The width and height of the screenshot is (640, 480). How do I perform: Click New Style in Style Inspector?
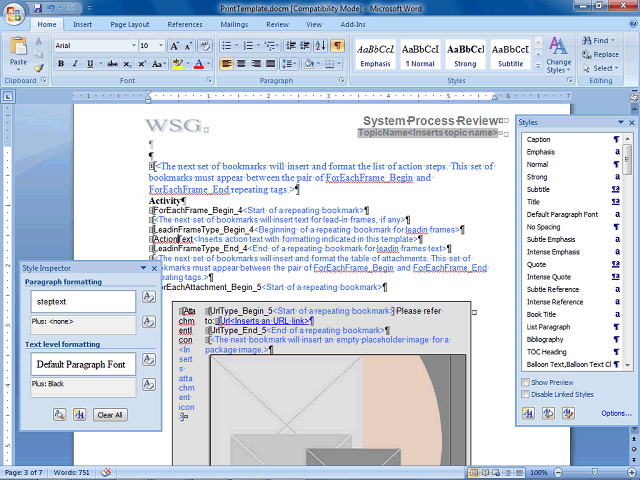[79, 415]
